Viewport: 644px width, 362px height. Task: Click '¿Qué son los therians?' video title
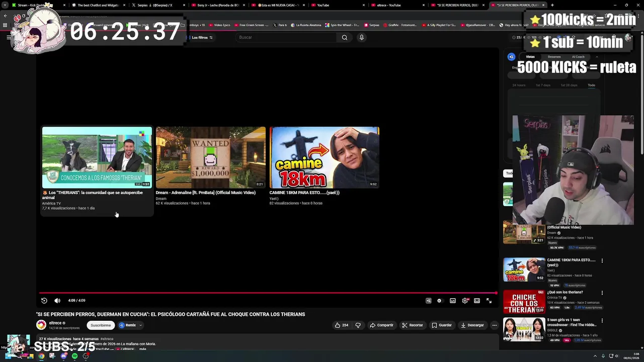(x=565, y=292)
